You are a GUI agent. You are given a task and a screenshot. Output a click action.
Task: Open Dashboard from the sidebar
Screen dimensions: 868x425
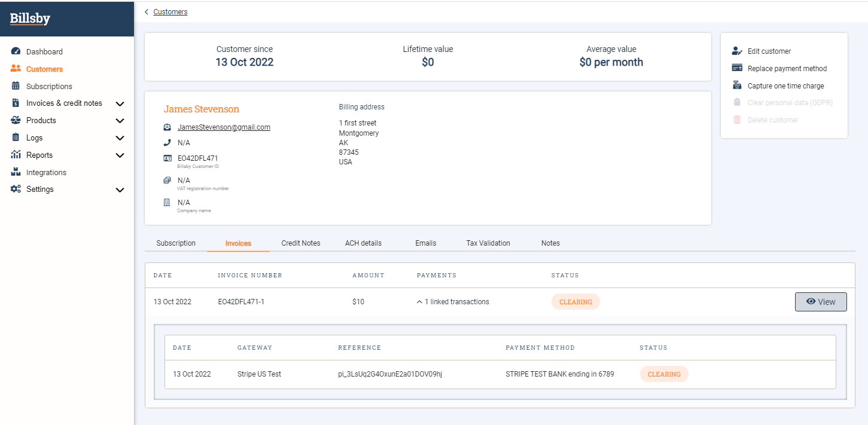pos(44,52)
